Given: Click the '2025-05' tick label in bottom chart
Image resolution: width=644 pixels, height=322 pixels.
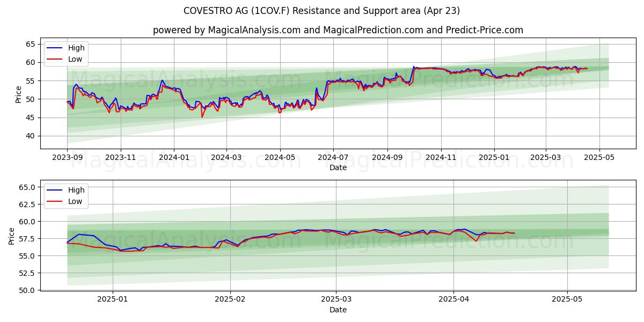Looking at the screenshot, I should [568, 300].
